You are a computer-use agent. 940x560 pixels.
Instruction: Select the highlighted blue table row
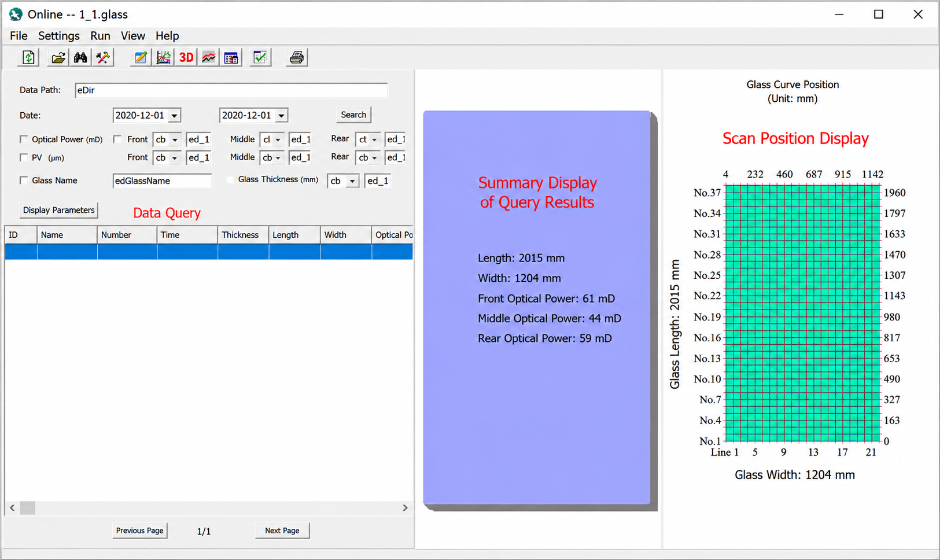(209, 252)
